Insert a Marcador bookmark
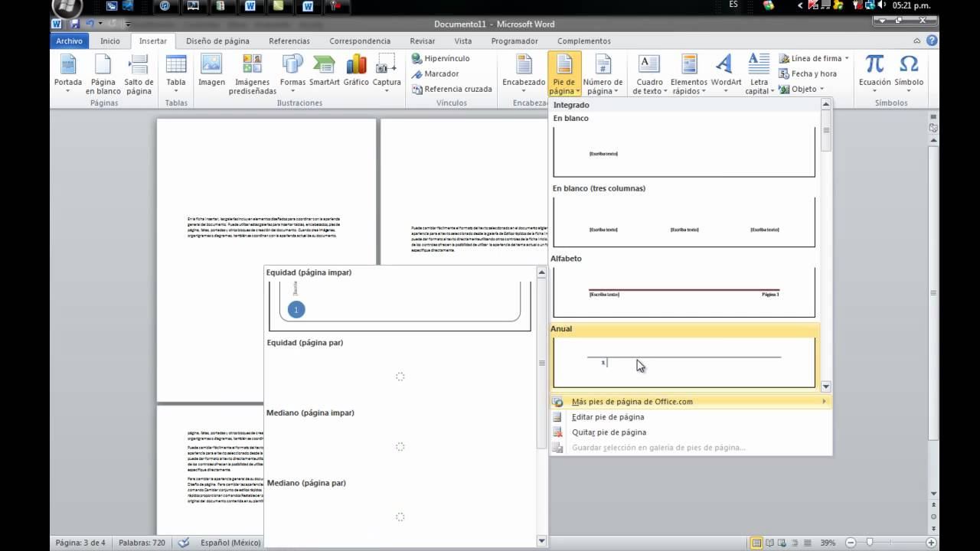This screenshot has height=551, width=980. coord(436,73)
